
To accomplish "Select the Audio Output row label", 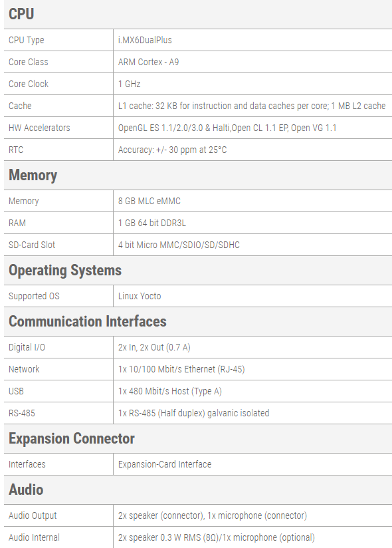I will coord(33,515).
